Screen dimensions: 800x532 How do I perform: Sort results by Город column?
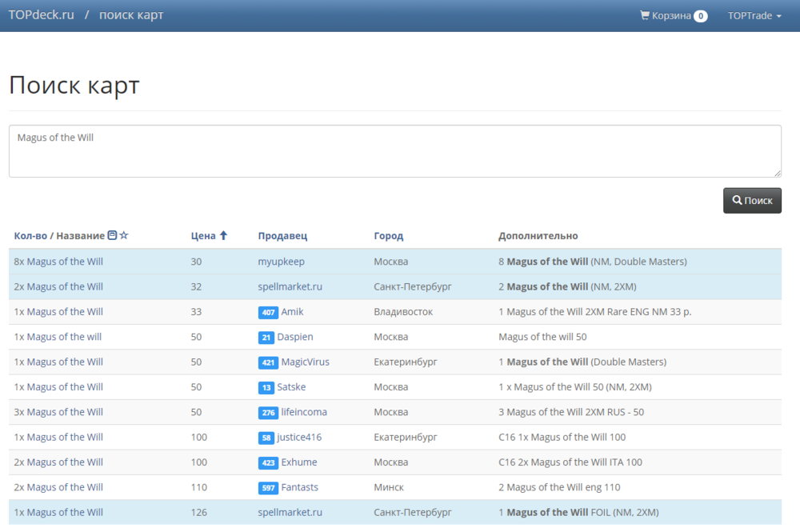(x=388, y=236)
